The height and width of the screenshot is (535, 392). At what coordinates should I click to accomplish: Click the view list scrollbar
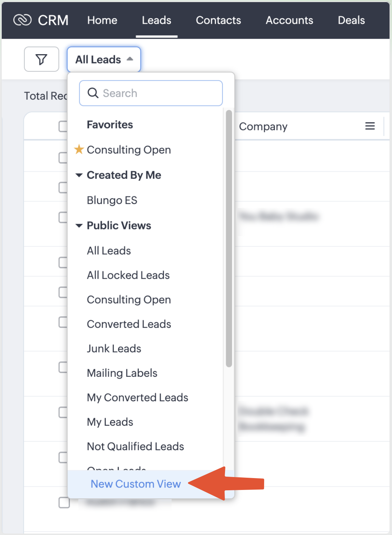click(x=229, y=238)
